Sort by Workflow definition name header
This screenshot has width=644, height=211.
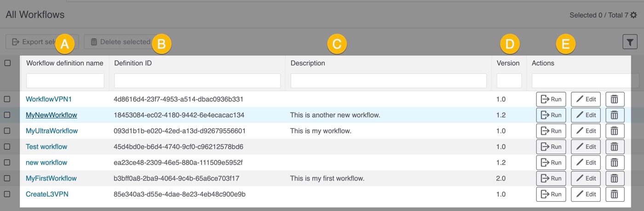pos(65,63)
